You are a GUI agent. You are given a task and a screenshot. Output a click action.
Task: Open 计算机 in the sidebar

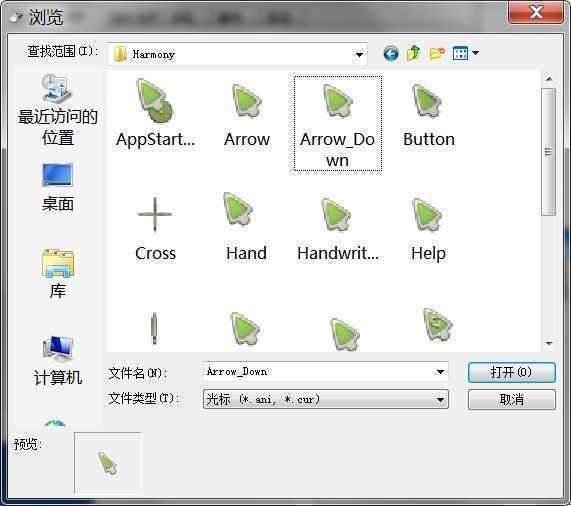pyautogui.click(x=58, y=360)
